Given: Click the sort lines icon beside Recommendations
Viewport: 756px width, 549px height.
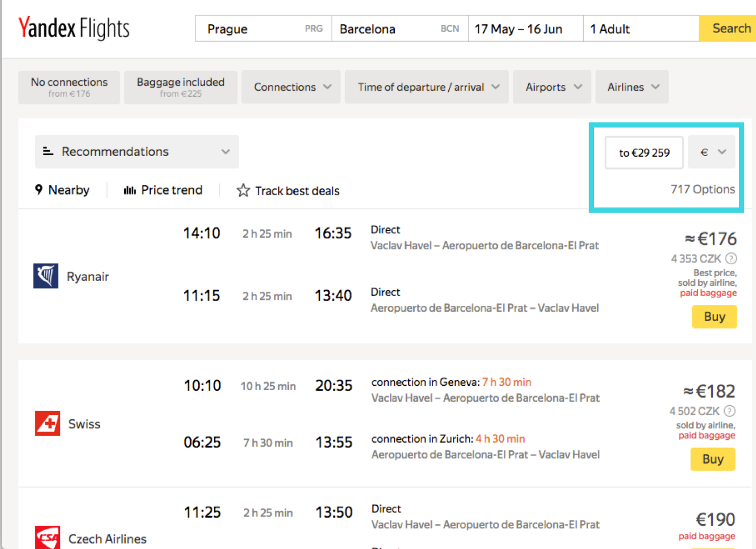Looking at the screenshot, I should [48, 151].
